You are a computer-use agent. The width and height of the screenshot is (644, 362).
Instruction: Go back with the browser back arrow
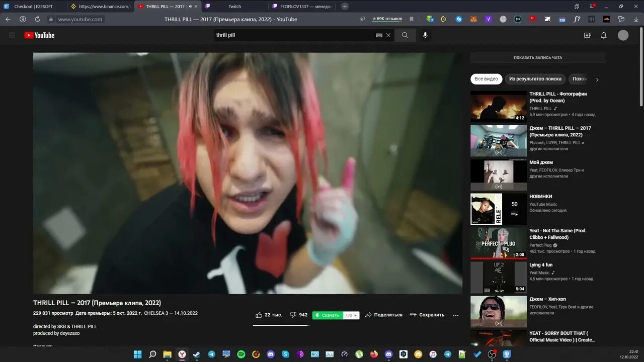point(8,19)
